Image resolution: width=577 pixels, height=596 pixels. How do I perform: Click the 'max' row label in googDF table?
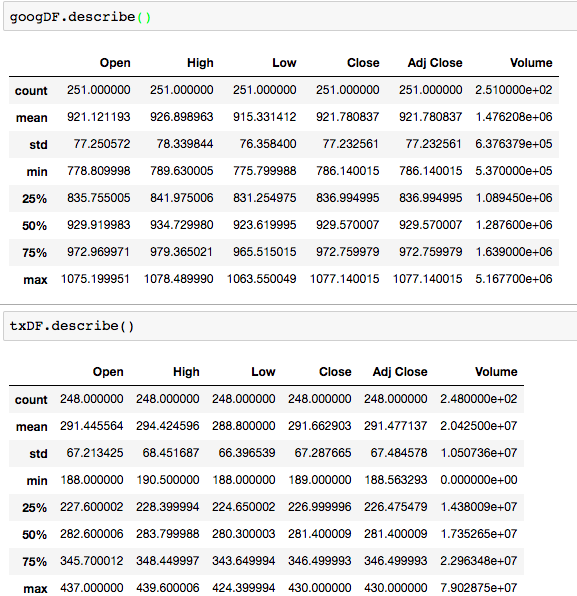pos(35,280)
